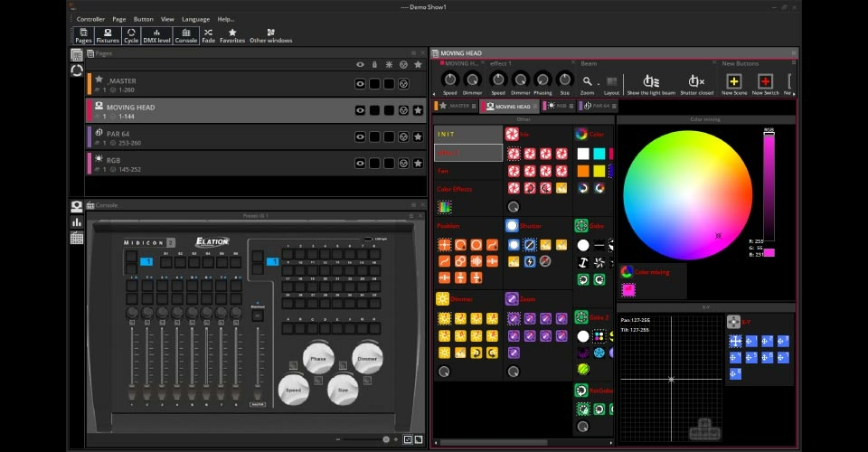Toggle favorite star for PAR 64 page

418,137
